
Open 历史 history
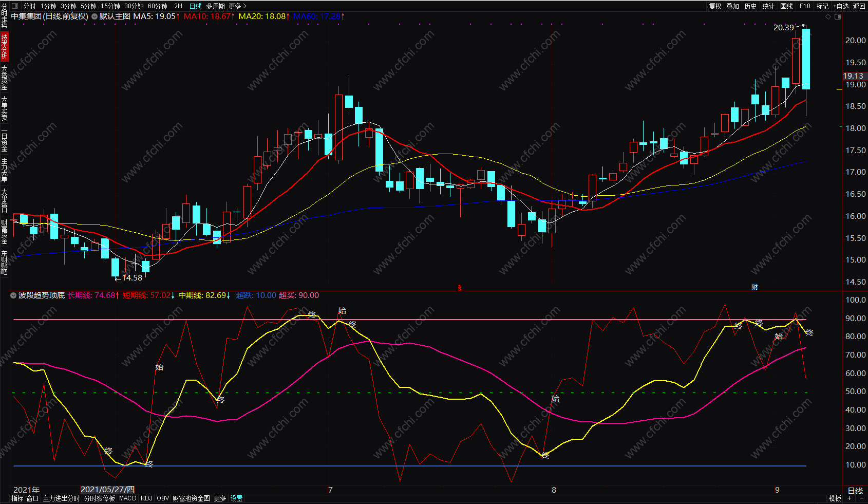(751, 6)
